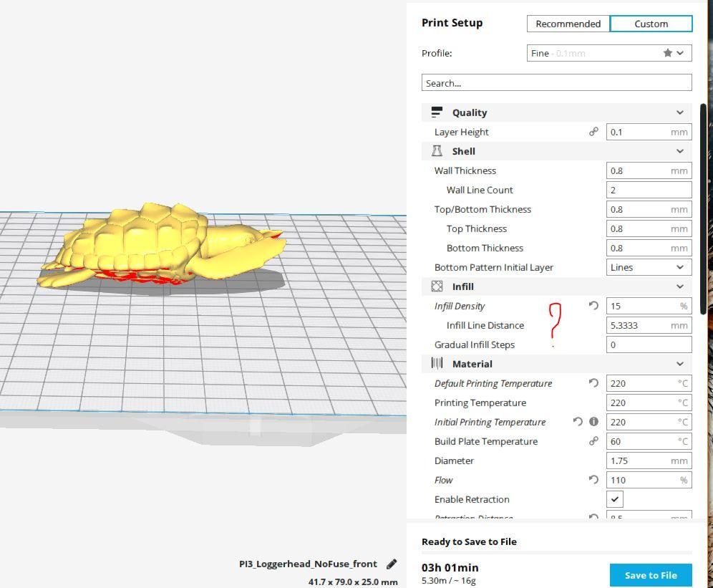The height and width of the screenshot is (588, 713).
Task: Click the star icon in Profile selector
Action: [x=667, y=53]
